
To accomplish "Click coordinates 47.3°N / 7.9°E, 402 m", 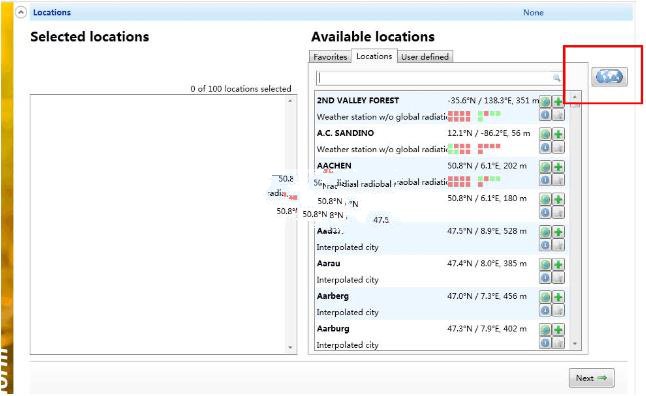I will pos(487,328).
